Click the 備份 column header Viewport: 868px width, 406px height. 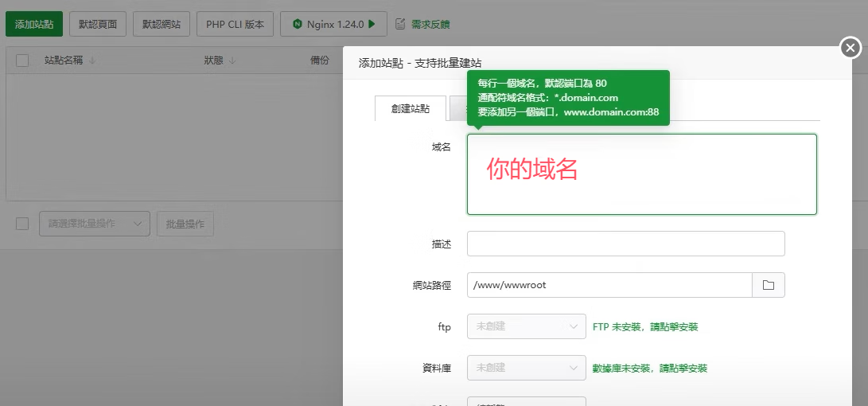tap(319, 61)
